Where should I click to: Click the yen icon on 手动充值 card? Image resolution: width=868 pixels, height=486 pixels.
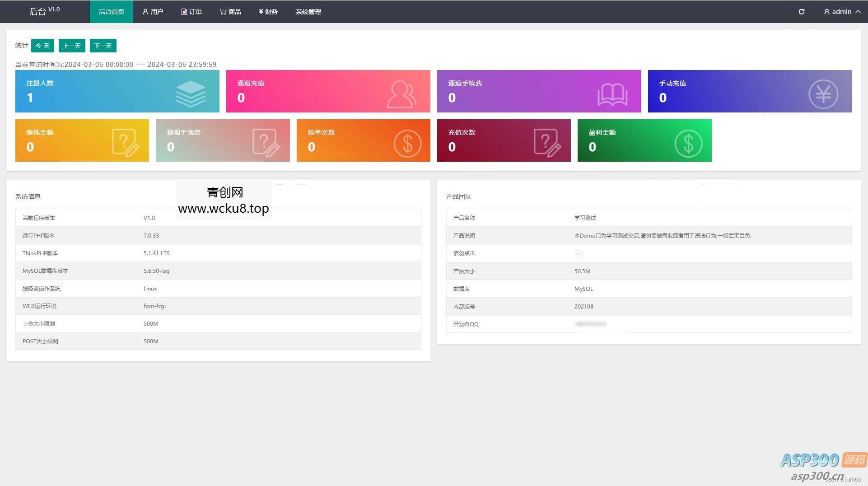tap(823, 94)
